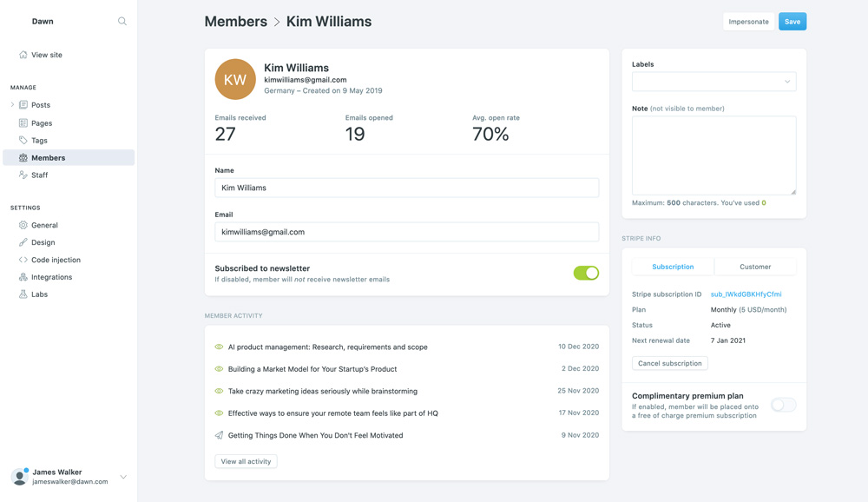Expand the Posts tree chevron

[x=12, y=105]
